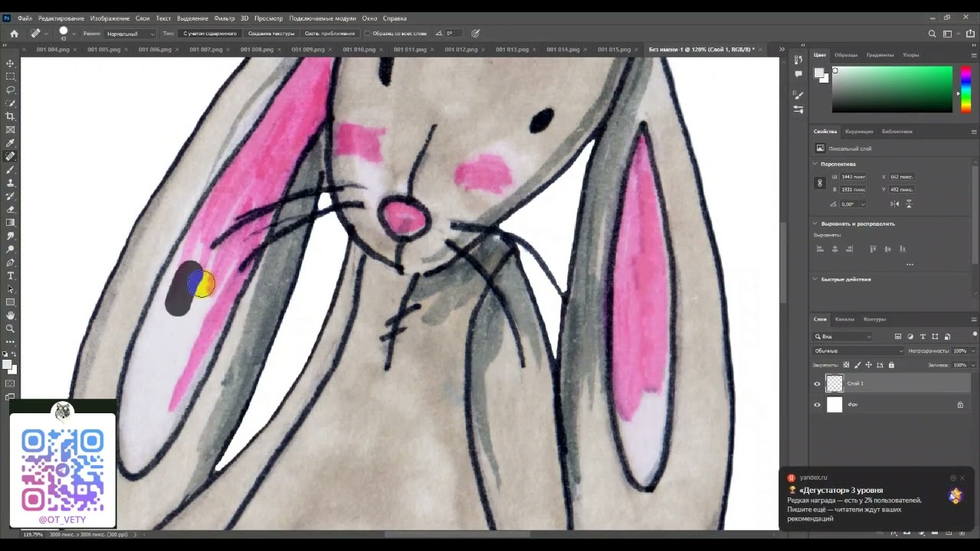Show more alignment options (three dots)
This screenshot has width=980, height=551.
pos(910,265)
